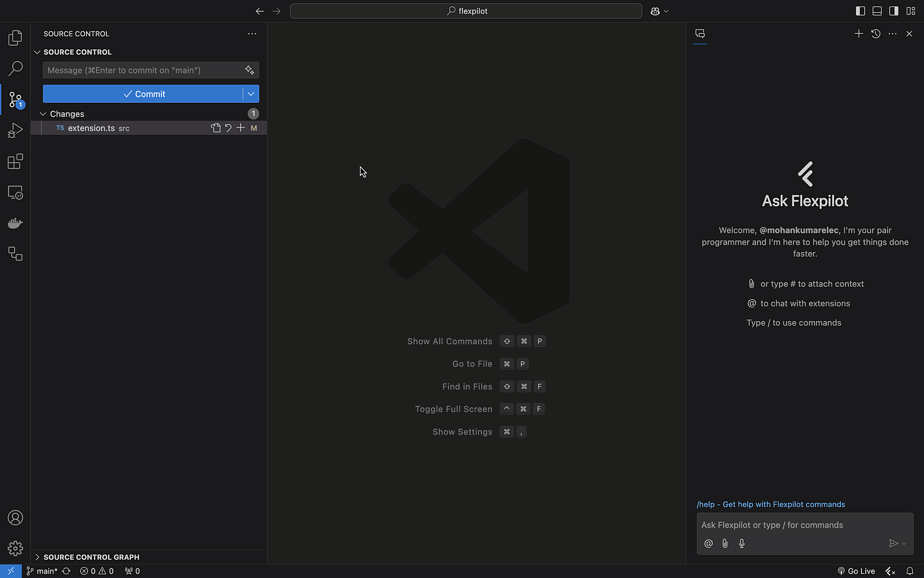924x578 pixels.
Task: Start voice input with microphone icon
Action: 742,543
